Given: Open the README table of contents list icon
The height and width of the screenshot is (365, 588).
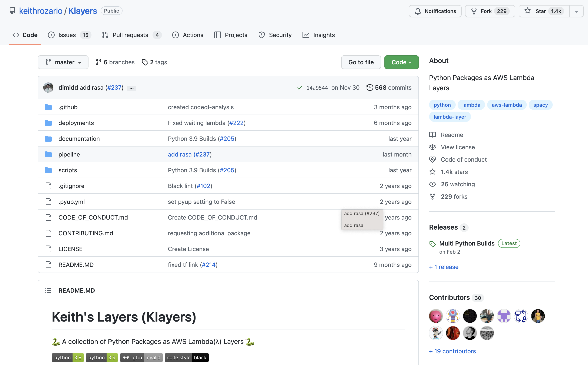Looking at the screenshot, I should tap(48, 290).
